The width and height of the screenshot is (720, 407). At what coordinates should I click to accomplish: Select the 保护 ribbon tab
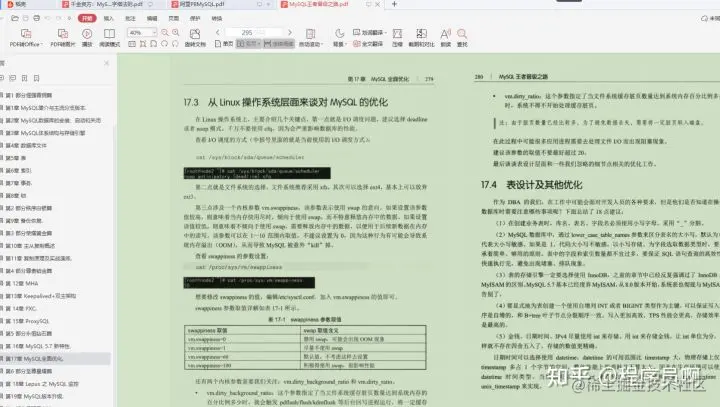(x=195, y=18)
